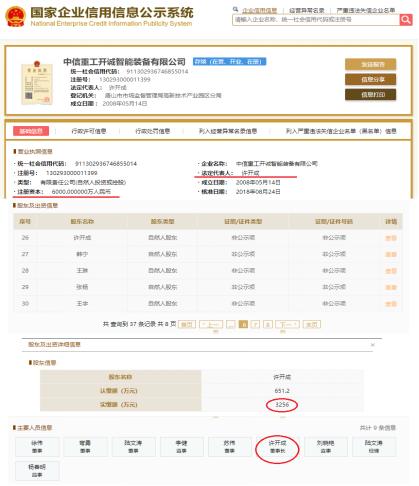Go to the first page with 首页
This screenshot has width=419, height=486.
[x=187, y=324]
